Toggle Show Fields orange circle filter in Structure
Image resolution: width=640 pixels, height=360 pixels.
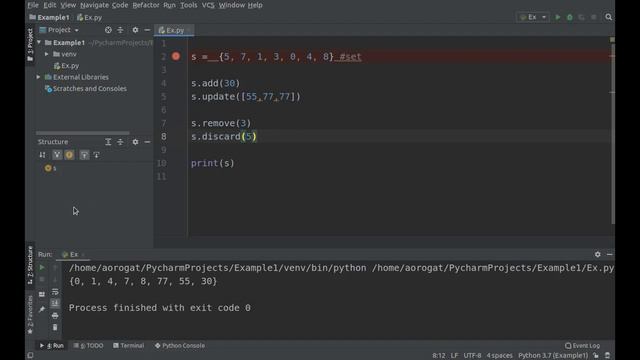pyautogui.click(x=69, y=155)
